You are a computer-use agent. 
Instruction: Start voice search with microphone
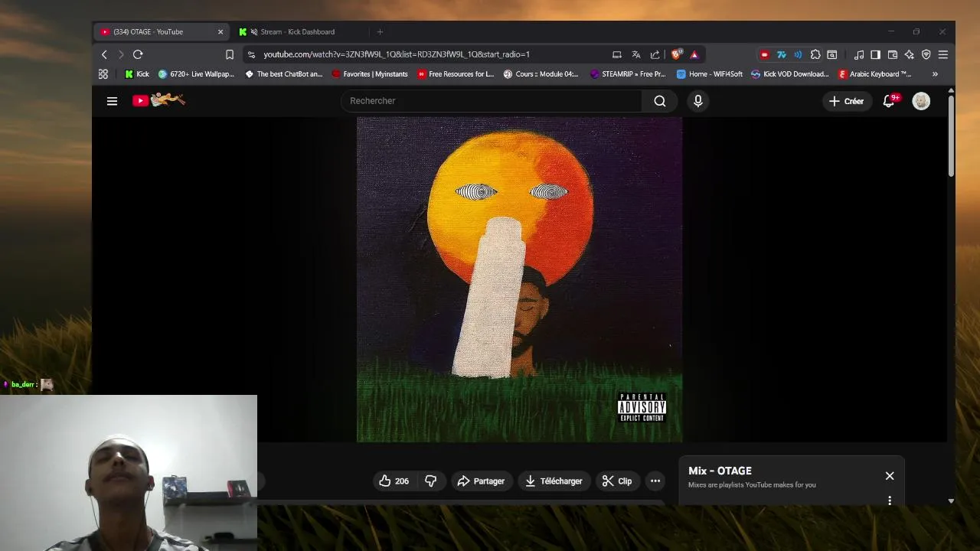coord(697,101)
